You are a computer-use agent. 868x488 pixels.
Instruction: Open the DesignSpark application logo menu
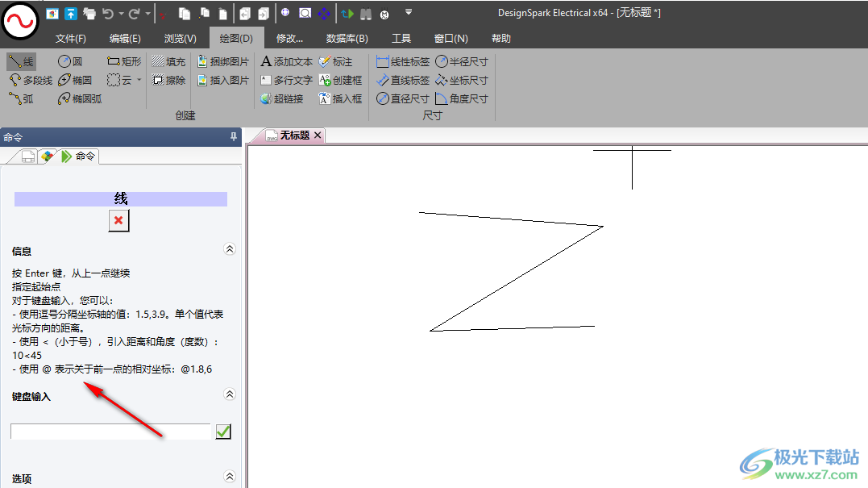20,21
